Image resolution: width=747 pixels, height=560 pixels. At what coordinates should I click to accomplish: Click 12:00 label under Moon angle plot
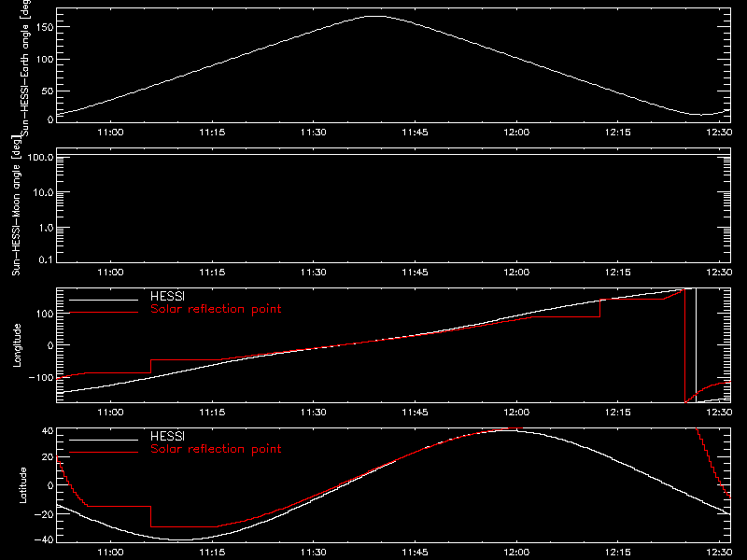tap(516, 273)
